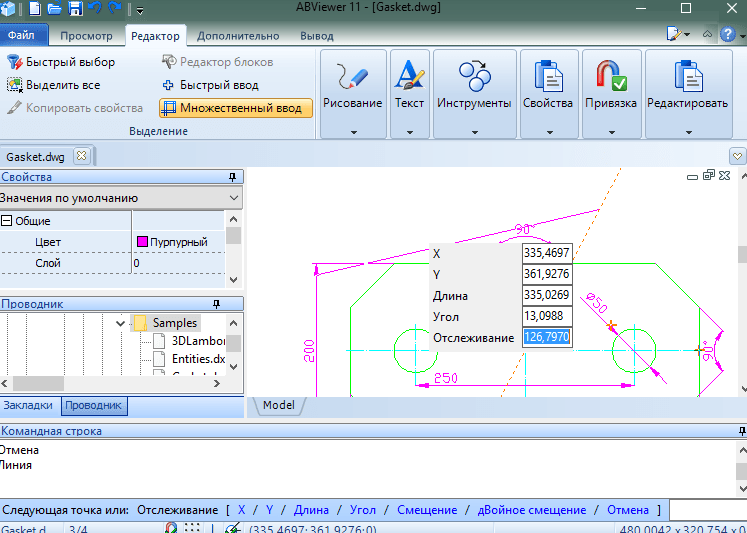Switch to the Закладки bottom tab

(x=28, y=405)
